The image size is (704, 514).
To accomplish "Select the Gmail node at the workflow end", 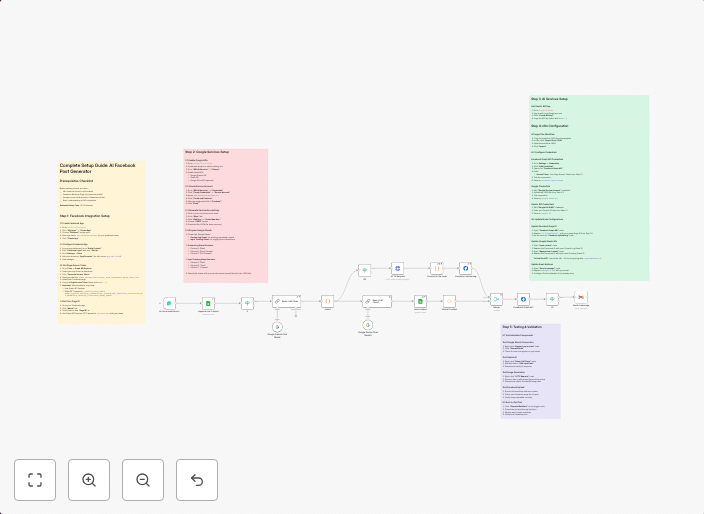I will (x=581, y=297).
